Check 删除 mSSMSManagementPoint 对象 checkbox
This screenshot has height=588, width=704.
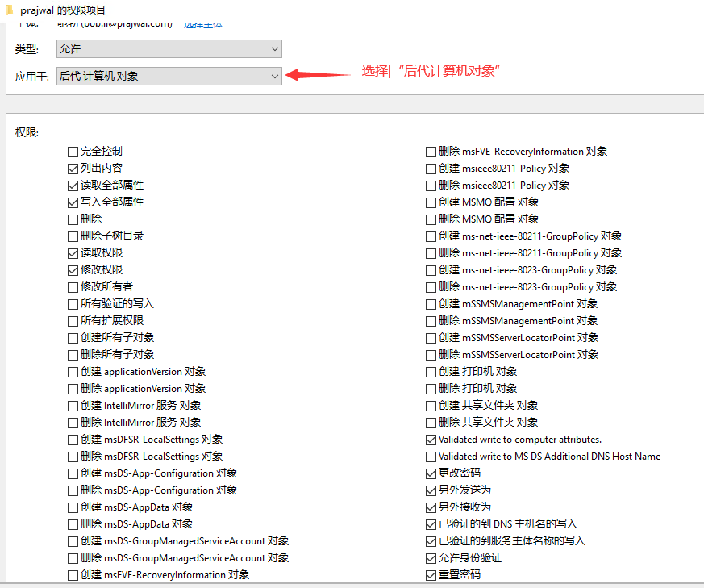[x=431, y=321]
